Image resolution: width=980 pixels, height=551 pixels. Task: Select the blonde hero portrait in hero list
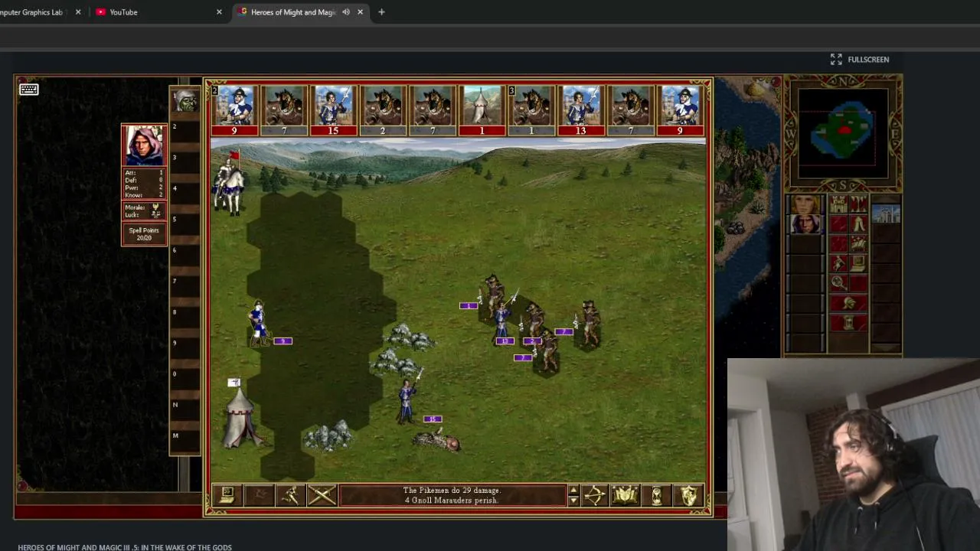(805, 204)
